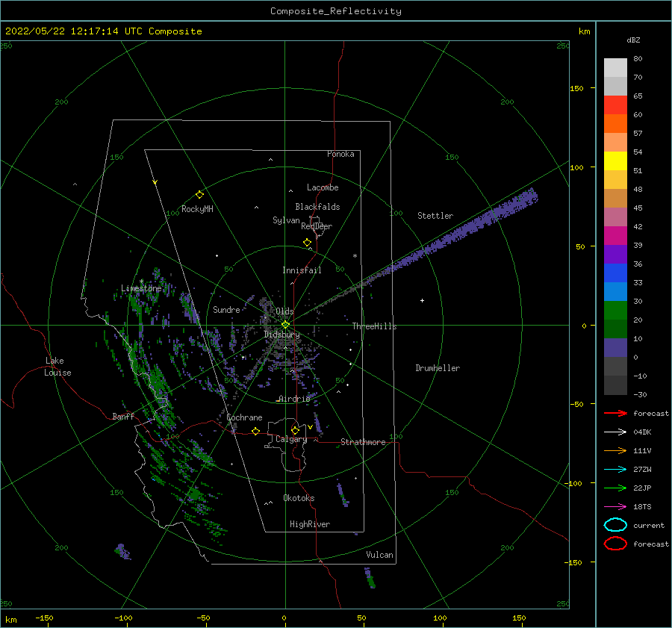Click the yellow diamond marker above Calgary

295,430
